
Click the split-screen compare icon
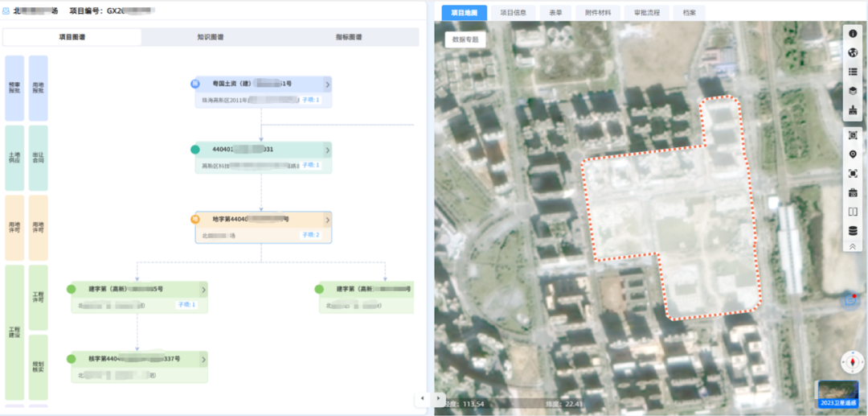pyautogui.click(x=853, y=212)
